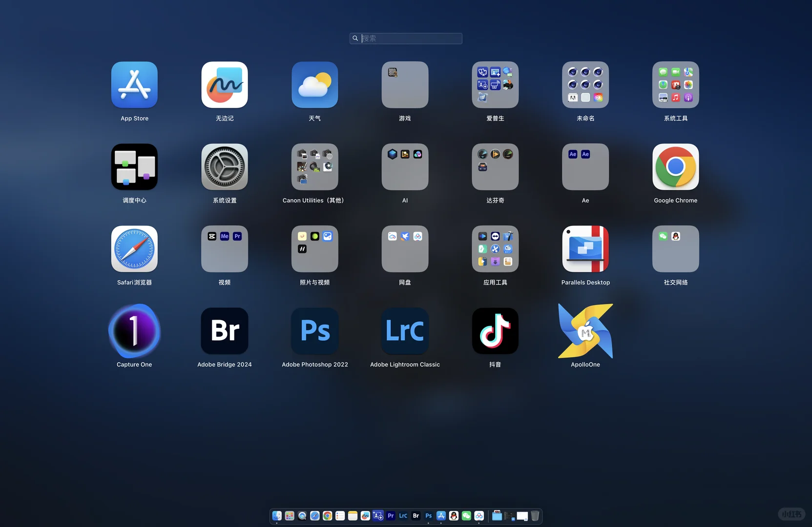812x527 pixels.
Task: Open Google Chrome from the Dock
Action: [x=328, y=516]
